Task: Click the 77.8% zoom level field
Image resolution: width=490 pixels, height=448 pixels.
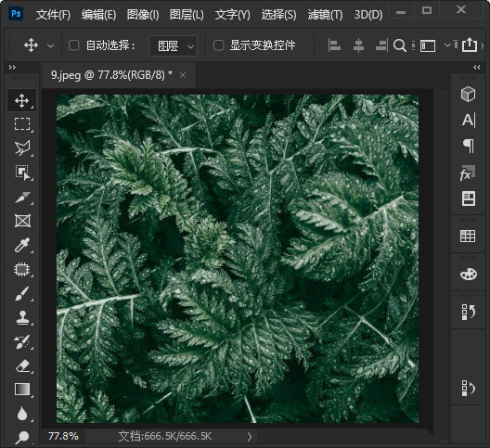Action: [63, 436]
